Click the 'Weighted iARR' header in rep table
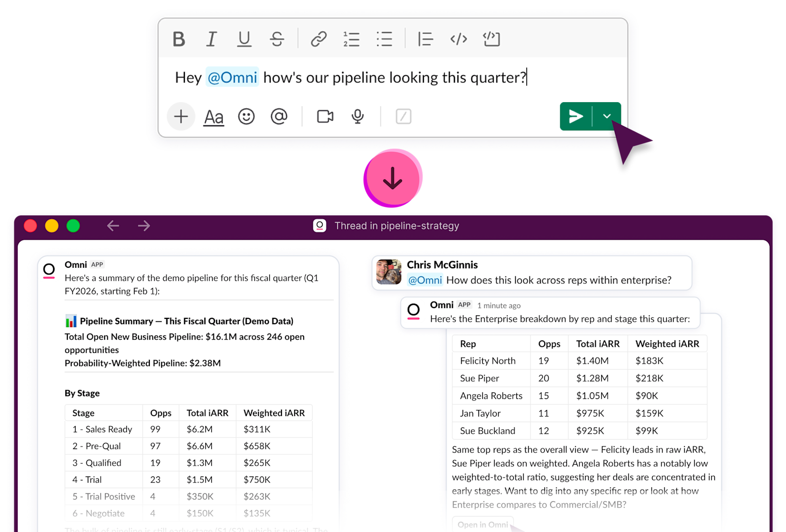 point(667,344)
